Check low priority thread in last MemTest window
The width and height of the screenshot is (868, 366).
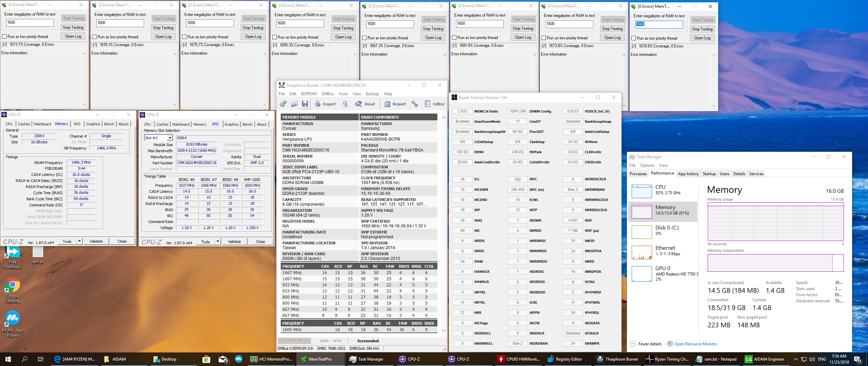point(634,38)
